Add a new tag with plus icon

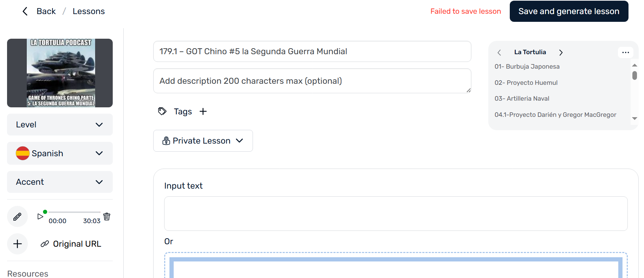coord(203,112)
